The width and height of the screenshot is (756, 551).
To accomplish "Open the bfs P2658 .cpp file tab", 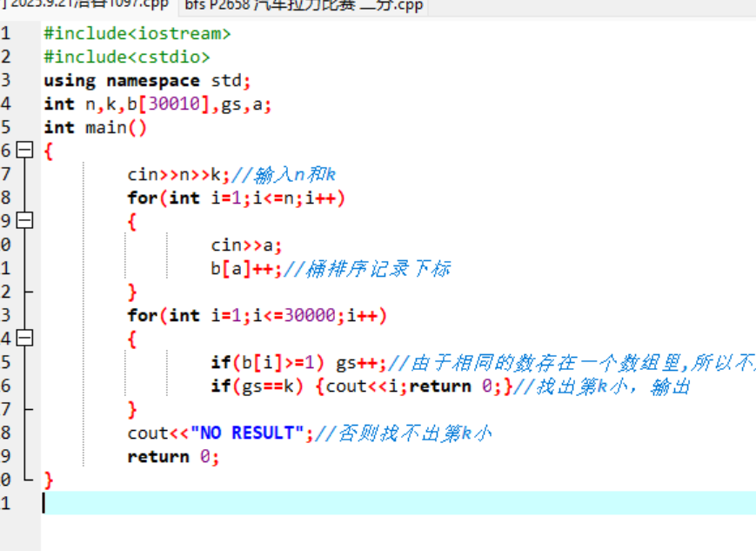I will [304, 6].
